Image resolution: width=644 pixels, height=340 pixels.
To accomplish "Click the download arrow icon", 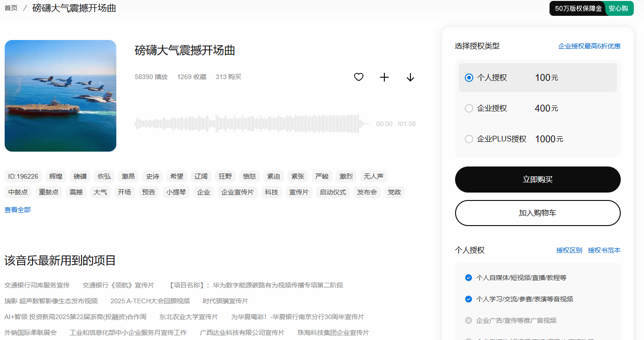I will click(x=410, y=77).
